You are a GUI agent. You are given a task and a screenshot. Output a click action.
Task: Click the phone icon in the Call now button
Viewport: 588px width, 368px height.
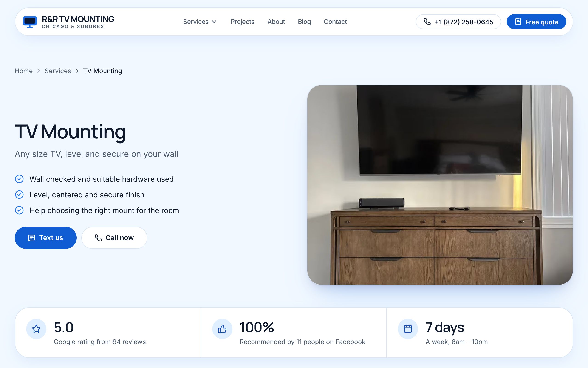[98, 238]
